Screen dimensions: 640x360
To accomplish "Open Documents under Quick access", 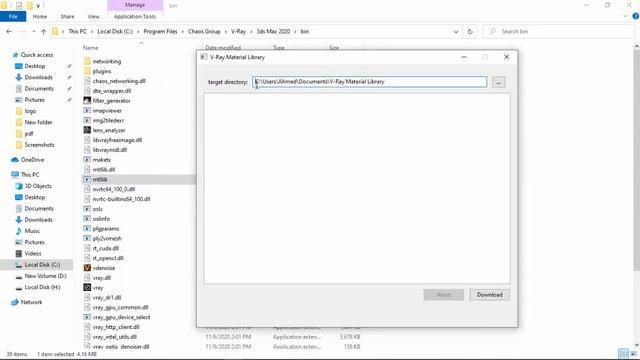I will click(39, 89).
